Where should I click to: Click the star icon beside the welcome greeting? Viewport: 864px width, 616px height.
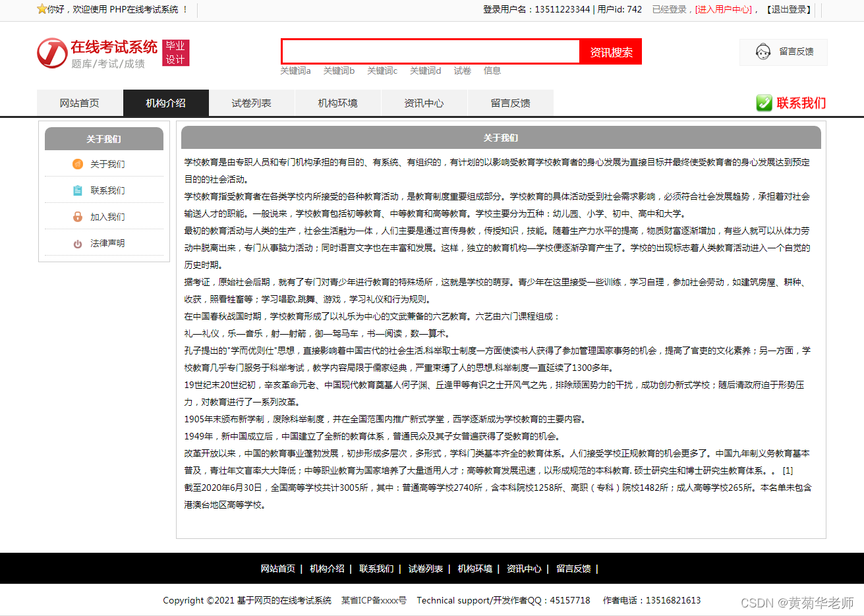point(41,9)
